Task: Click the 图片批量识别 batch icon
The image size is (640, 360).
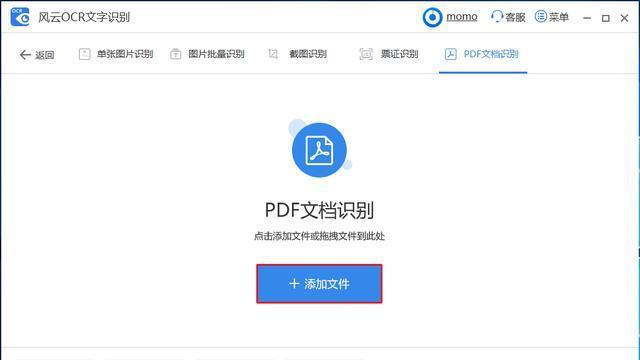Action: pyautogui.click(x=176, y=54)
